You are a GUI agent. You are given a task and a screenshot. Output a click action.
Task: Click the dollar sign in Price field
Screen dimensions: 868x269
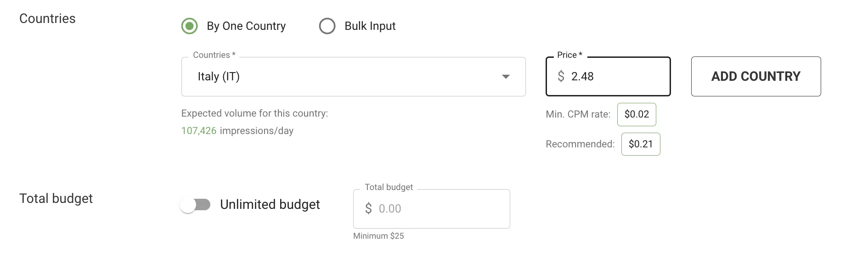click(561, 76)
